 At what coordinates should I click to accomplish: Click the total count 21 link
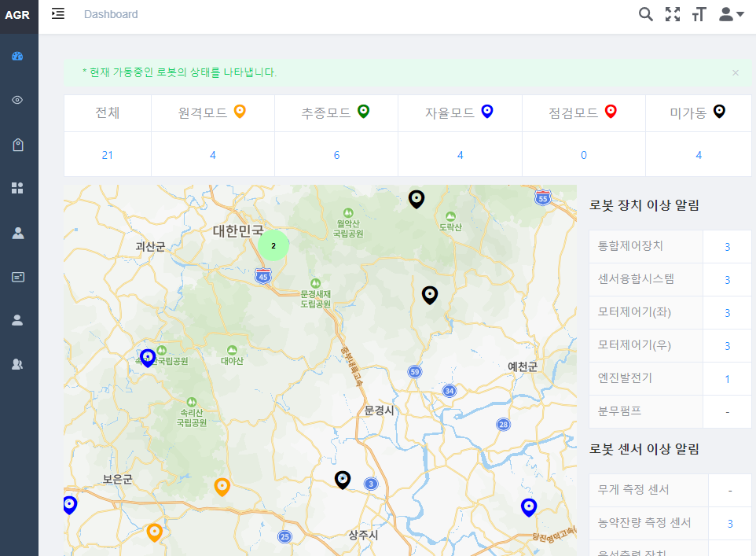108,155
